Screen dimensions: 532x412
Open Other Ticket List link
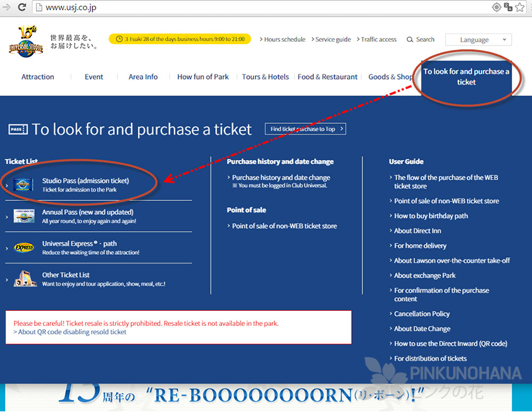coord(66,275)
